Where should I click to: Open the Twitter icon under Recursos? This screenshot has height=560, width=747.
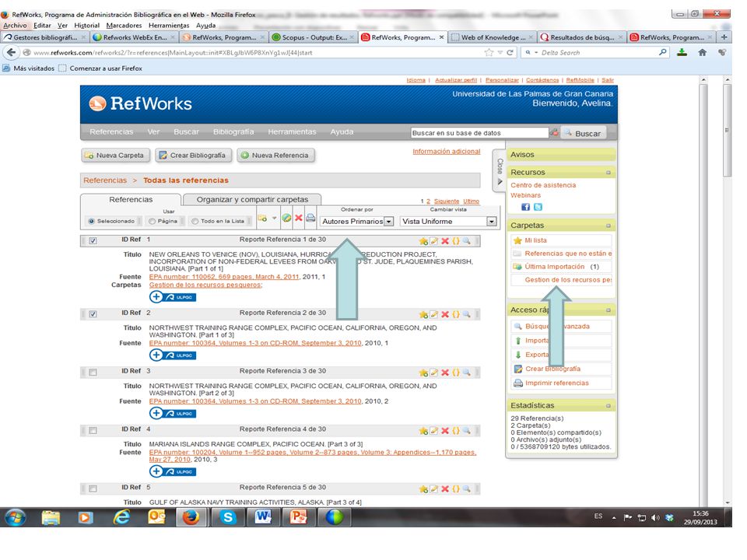[x=538, y=207]
